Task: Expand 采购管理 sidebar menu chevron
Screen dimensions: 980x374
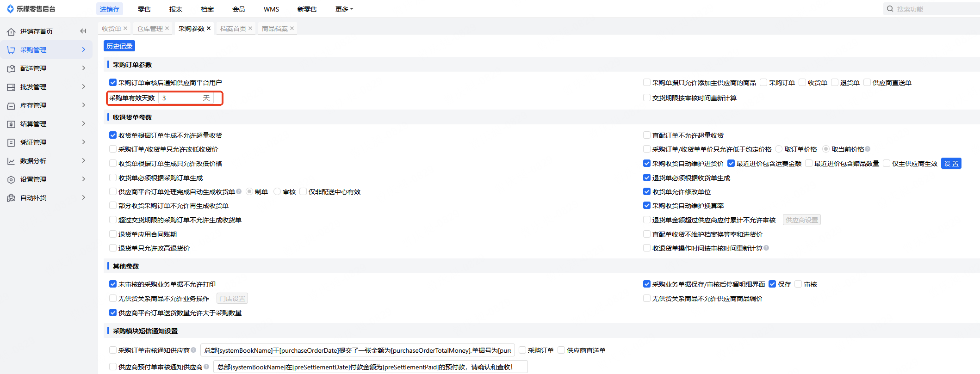Action: (84, 49)
